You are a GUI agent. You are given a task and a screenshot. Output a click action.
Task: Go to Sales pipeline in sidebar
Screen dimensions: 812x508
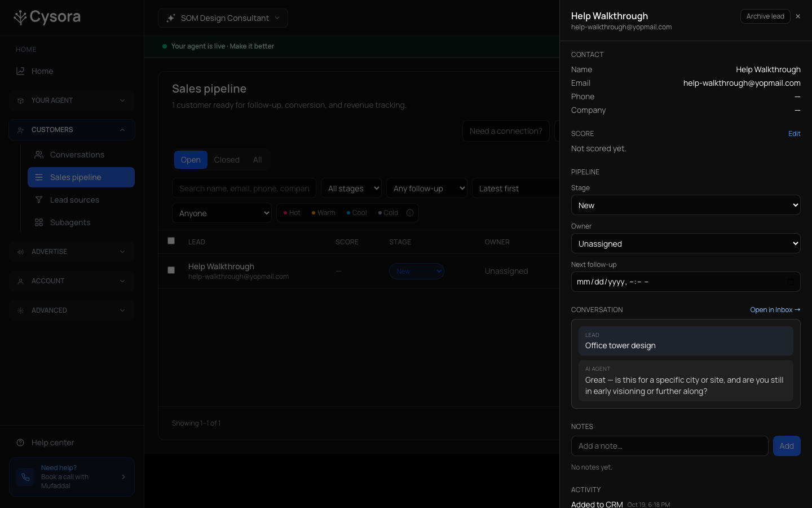[81, 177]
